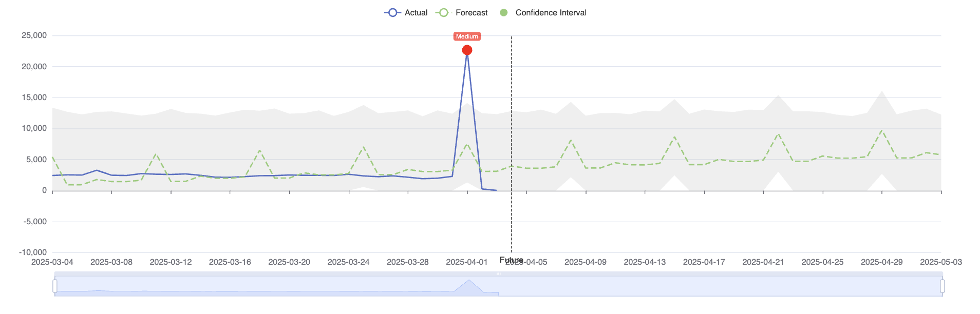Toggle off the Forecast series in legend

473,12
